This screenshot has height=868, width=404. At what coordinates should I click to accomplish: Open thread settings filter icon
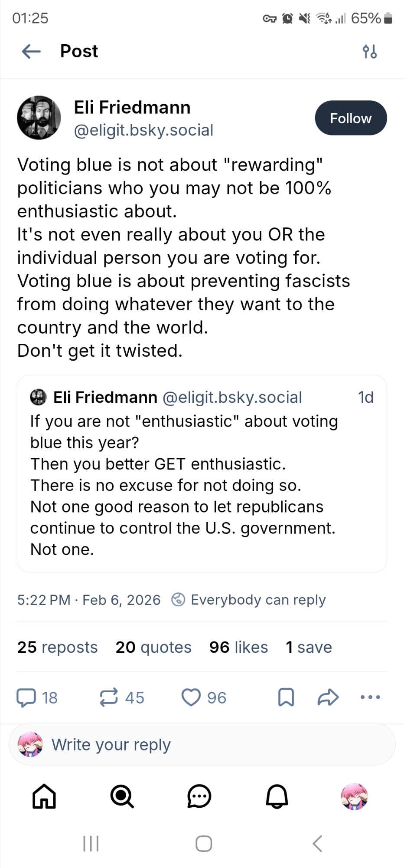[369, 52]
